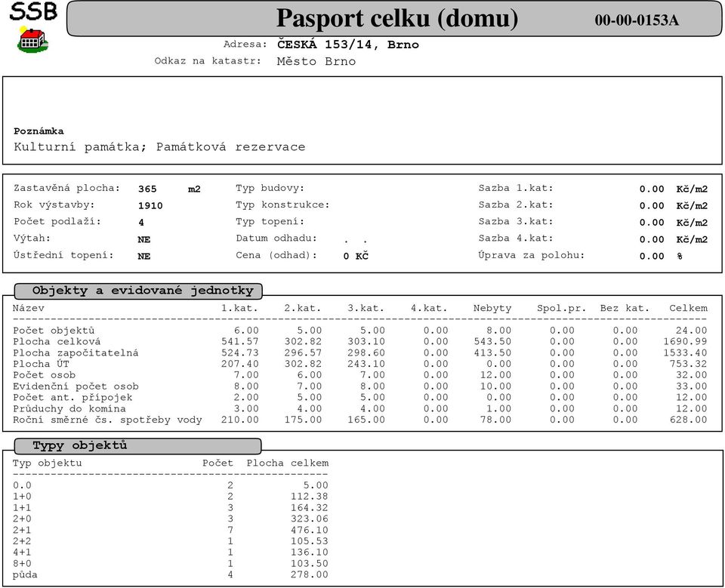Click the 'Úprava za polohu:' label
Image resolution: width=725 pixels, height=588 pixels.
531,255
